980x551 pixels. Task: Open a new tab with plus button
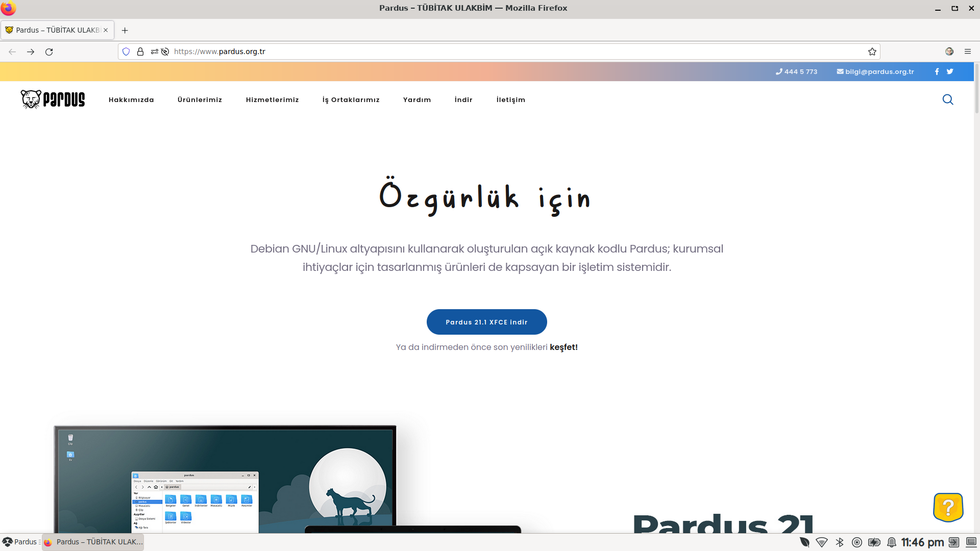pyautogui.click(x=125, y=30)
